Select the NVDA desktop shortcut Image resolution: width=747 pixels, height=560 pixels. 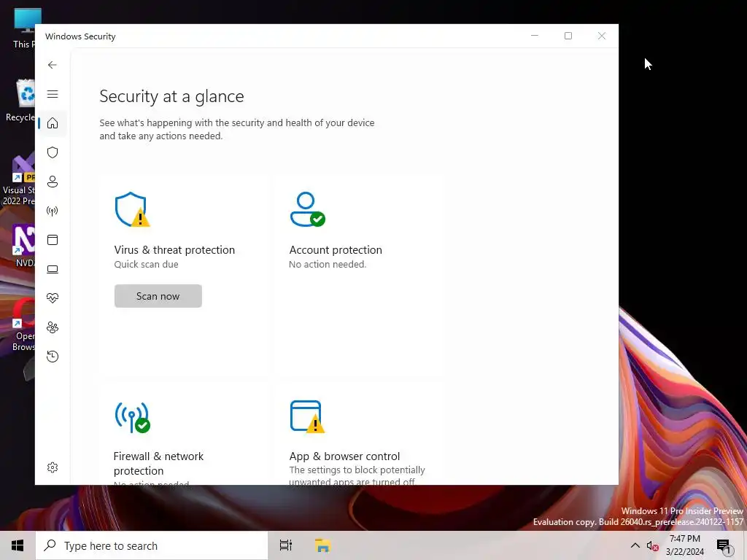pos(24,245)
